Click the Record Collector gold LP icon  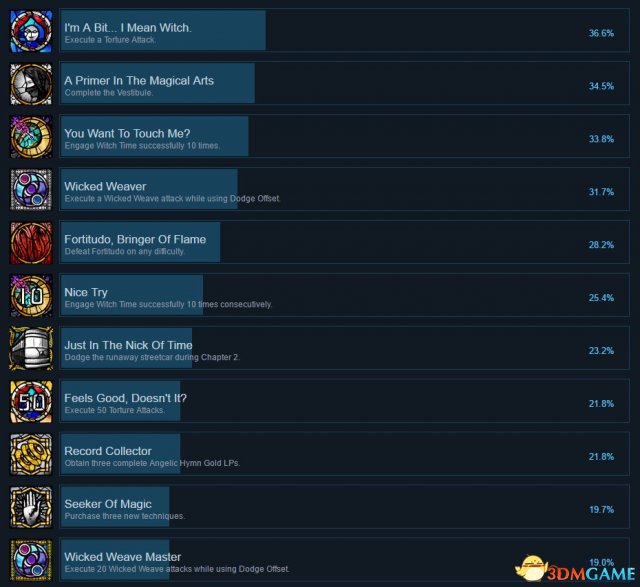click(31, 454)
